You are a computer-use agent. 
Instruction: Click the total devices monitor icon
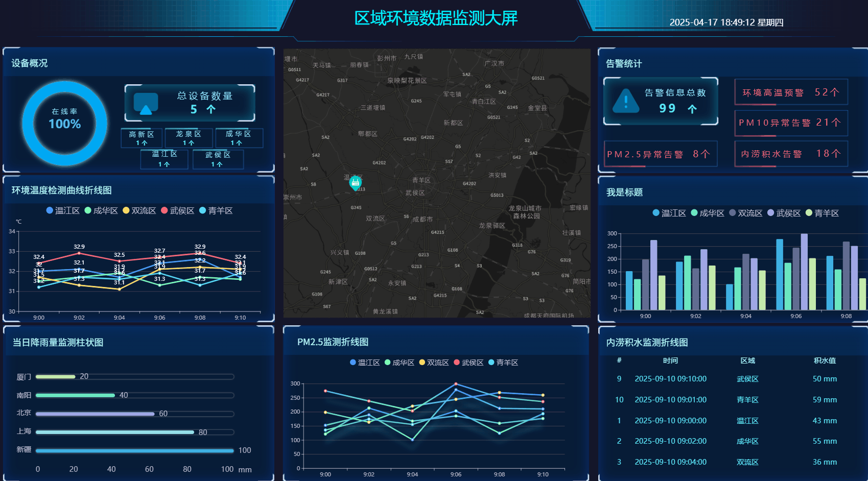pos(146,103)
